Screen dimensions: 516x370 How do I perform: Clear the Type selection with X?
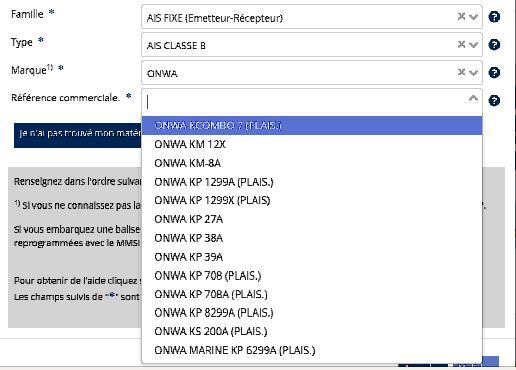[461, 44]
